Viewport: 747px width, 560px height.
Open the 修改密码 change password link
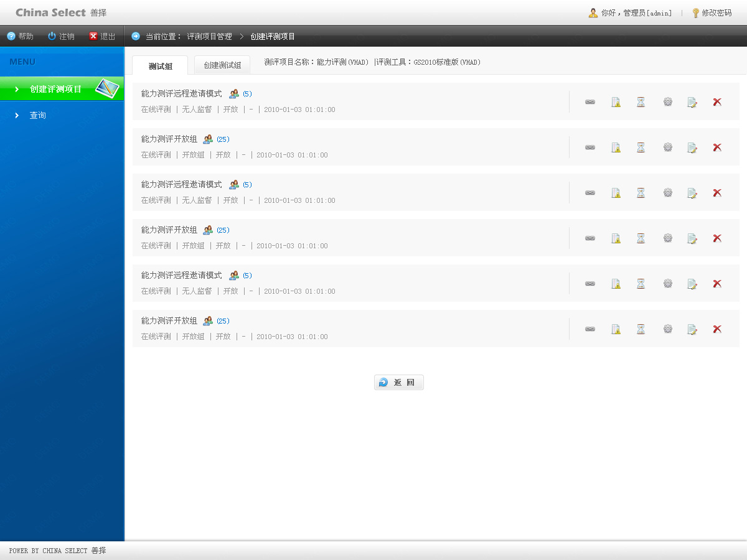(712, 12)
